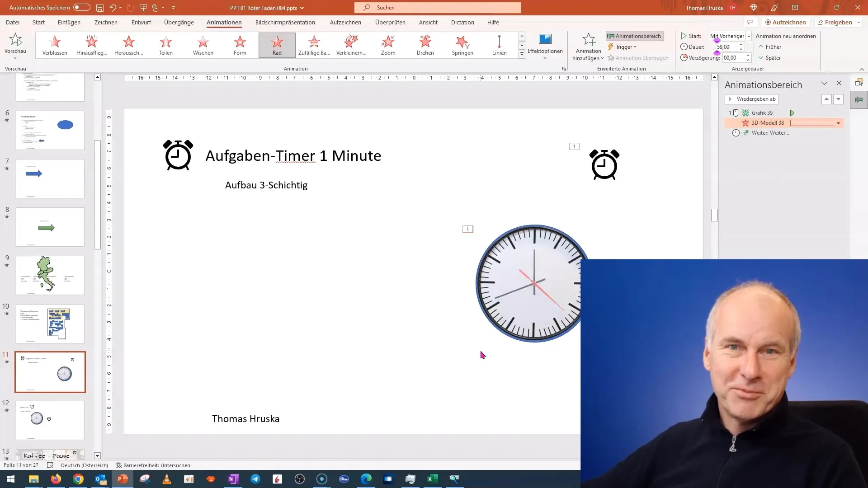Screen dimensions: 868x488
Task: Click the Designer pane icon on right
Action: 859,82
